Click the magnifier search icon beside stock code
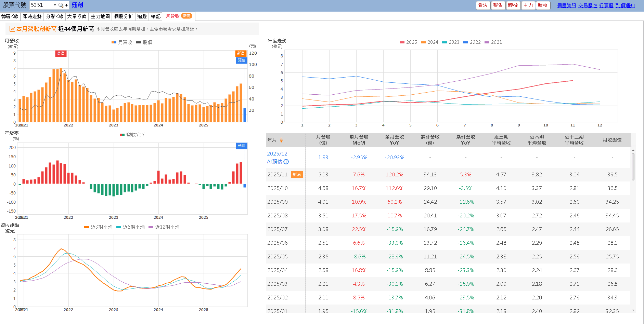 coord(61,5)
